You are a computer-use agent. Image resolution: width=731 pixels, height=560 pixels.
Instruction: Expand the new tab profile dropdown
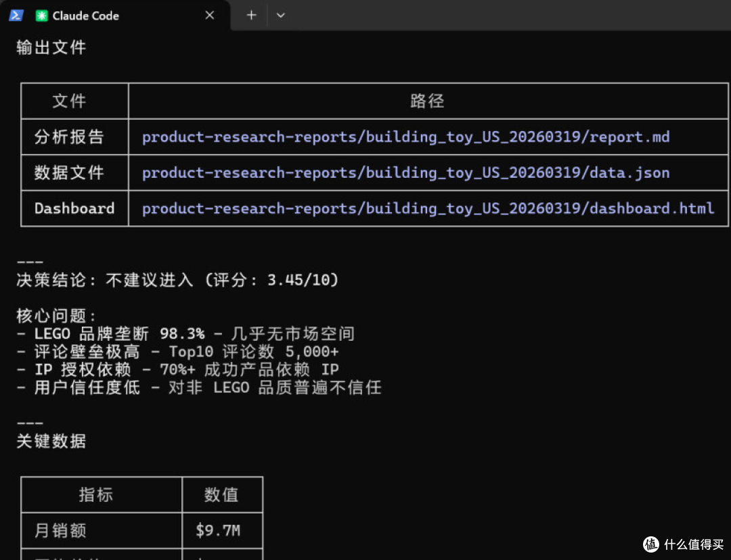[280, 16]
